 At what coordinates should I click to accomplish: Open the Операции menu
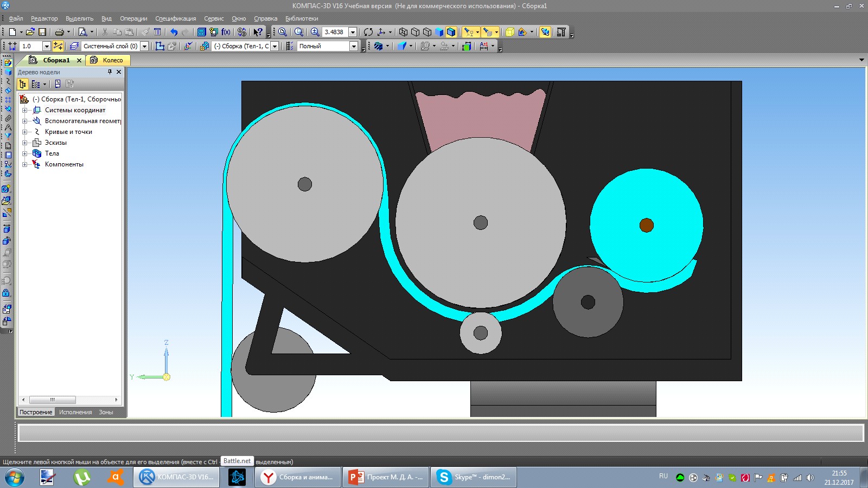[x=133, y=18]
